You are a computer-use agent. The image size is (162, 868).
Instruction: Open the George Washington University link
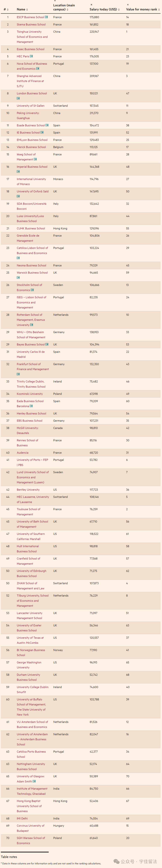[x=29, y=665]
